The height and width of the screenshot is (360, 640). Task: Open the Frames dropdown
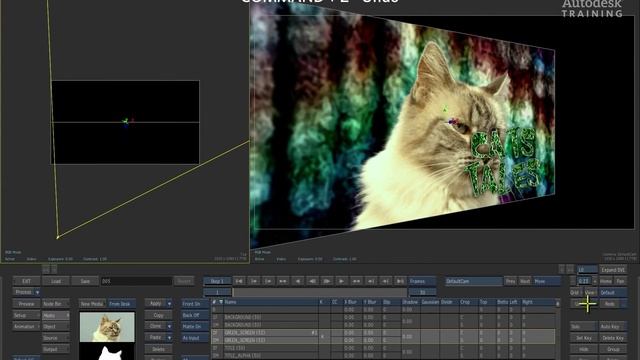pyautogui.click(x=422, y=281)
